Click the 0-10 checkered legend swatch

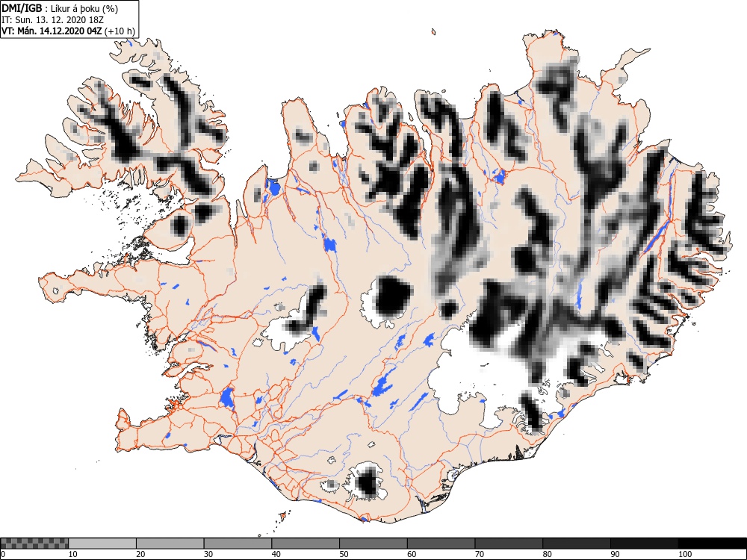35,544
